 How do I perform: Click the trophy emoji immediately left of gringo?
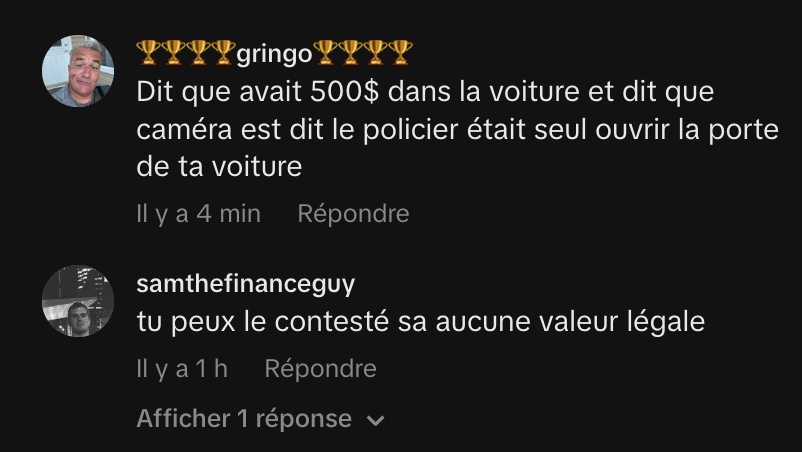224,52
